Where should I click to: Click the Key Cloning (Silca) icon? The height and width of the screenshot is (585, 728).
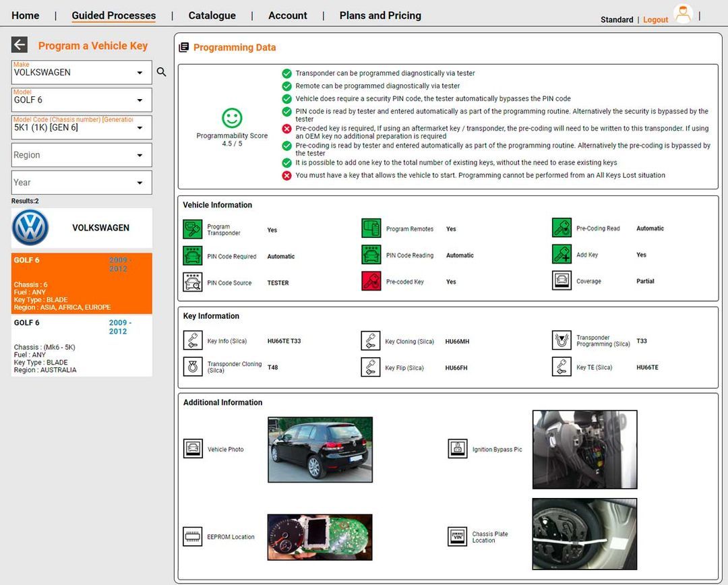pos(371,340)
